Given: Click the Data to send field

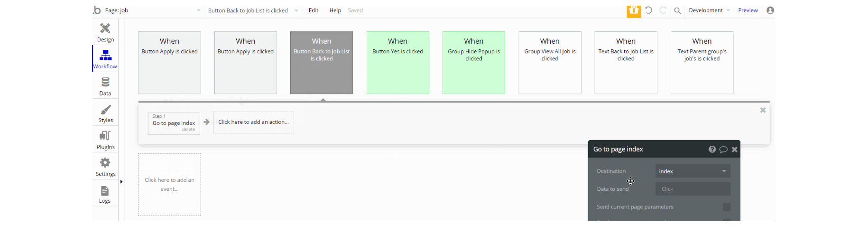Looking at the screenshot, I should pos(693,189).
